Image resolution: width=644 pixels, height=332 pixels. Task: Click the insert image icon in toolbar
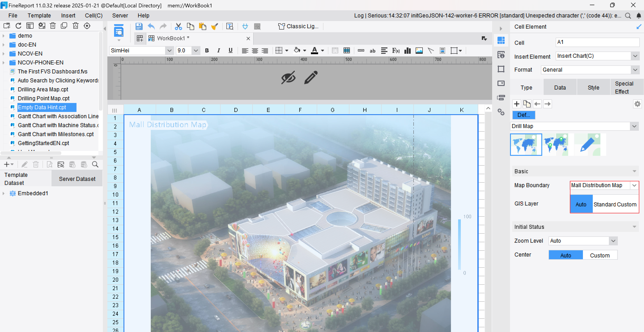(x=419, y=51)
